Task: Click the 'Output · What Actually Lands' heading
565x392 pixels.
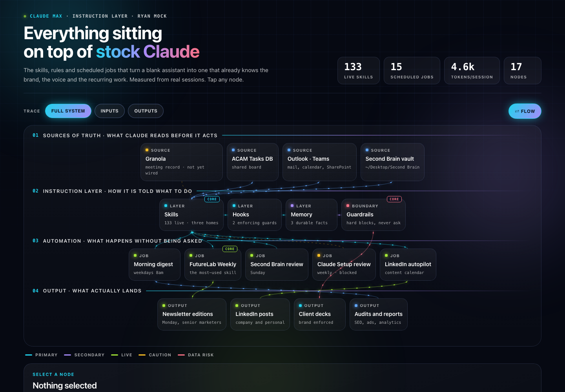Action: 92,291
